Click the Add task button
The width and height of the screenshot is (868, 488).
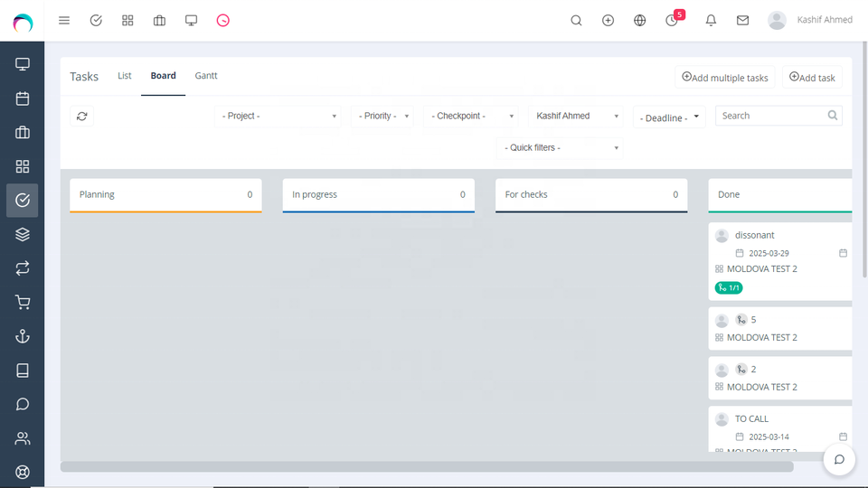(x=812, y=78)
